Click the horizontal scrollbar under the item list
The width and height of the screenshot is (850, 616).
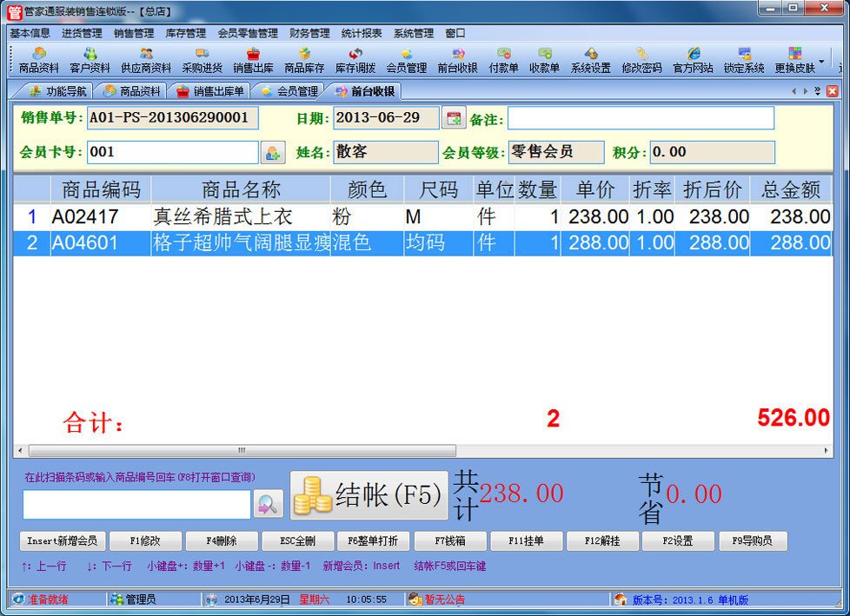[242, 451]
